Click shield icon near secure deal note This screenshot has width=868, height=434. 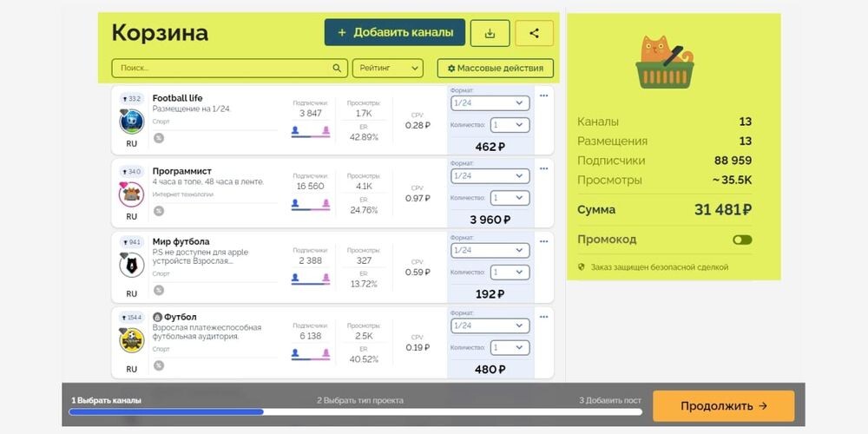pos(582,266)
